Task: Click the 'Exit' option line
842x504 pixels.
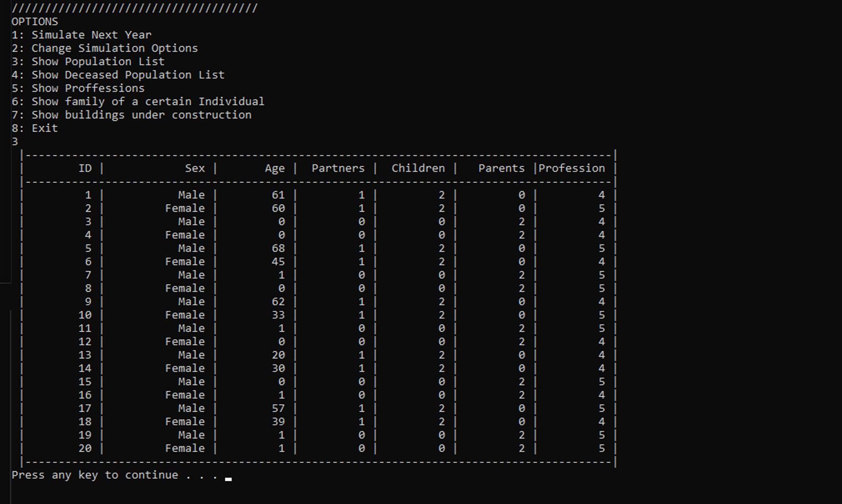Action: click(34, 129)
